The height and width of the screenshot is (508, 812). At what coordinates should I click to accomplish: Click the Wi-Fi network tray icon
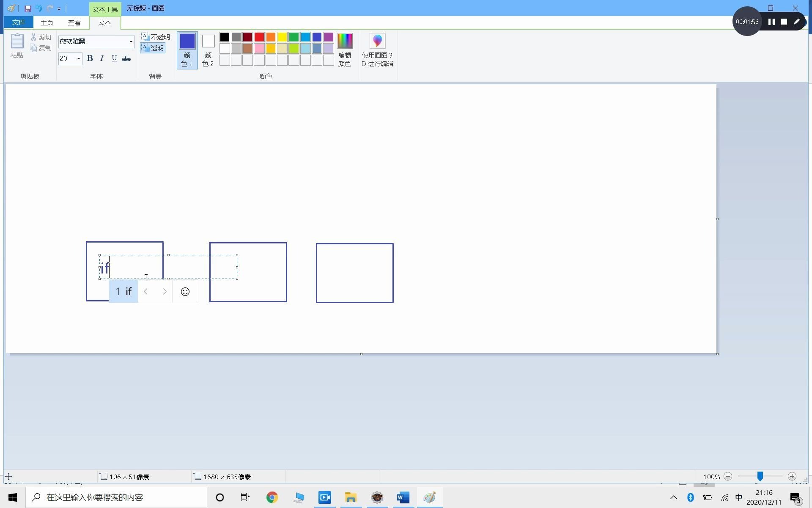point(724,497)
